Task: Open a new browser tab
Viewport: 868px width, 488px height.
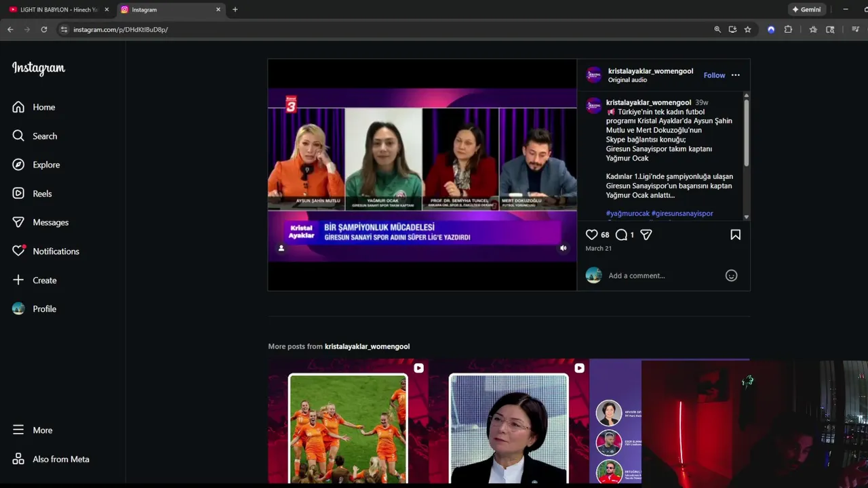Action: 235,9
